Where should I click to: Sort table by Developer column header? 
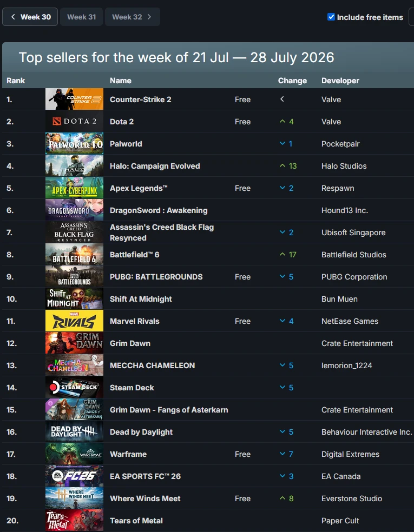pyautogui.click(x=340, y=81)
